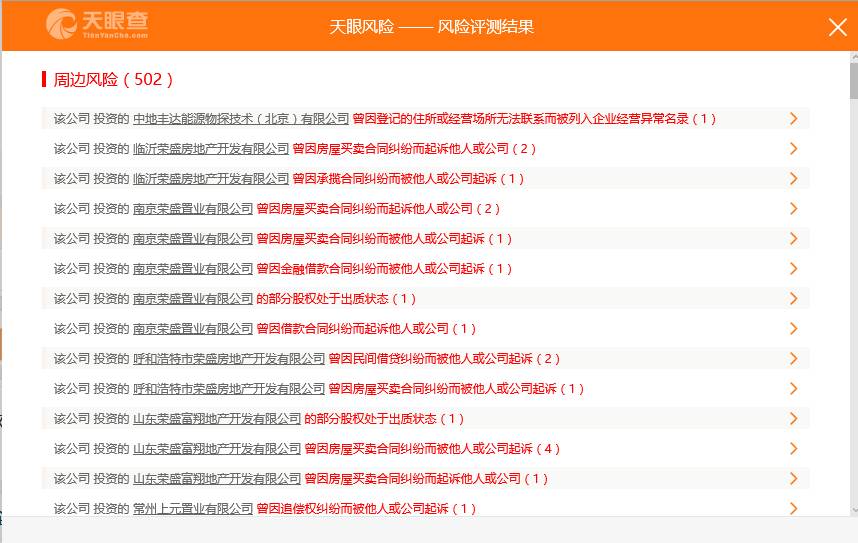
Task: Open 临沂荣盛房地产 link in 承揽合同纠纷 row
Action: [211, 179]
